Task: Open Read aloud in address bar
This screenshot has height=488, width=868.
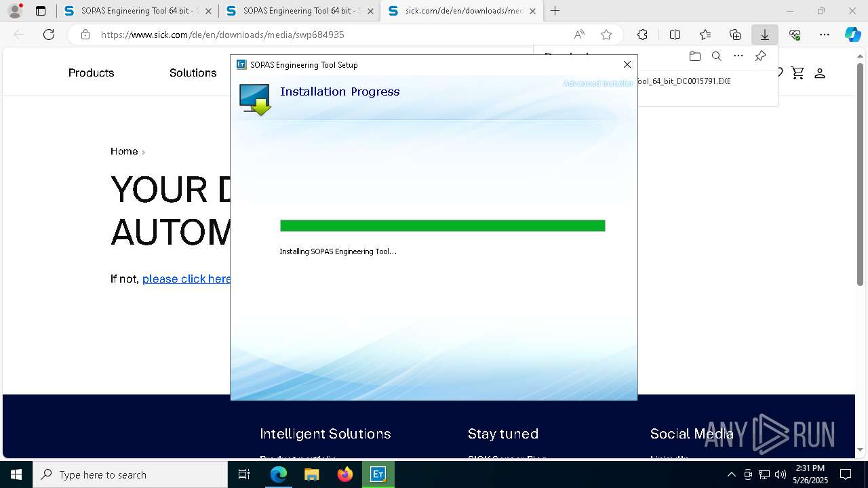Action: click(x=579, y=35)
